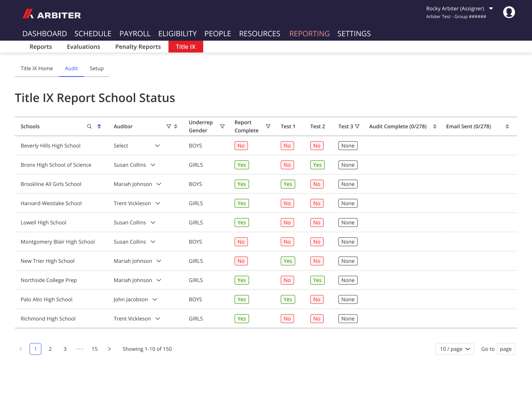Click the Underrep Gender filter icon
Screen dimensions: 532x397
click(x=222, y=126)
